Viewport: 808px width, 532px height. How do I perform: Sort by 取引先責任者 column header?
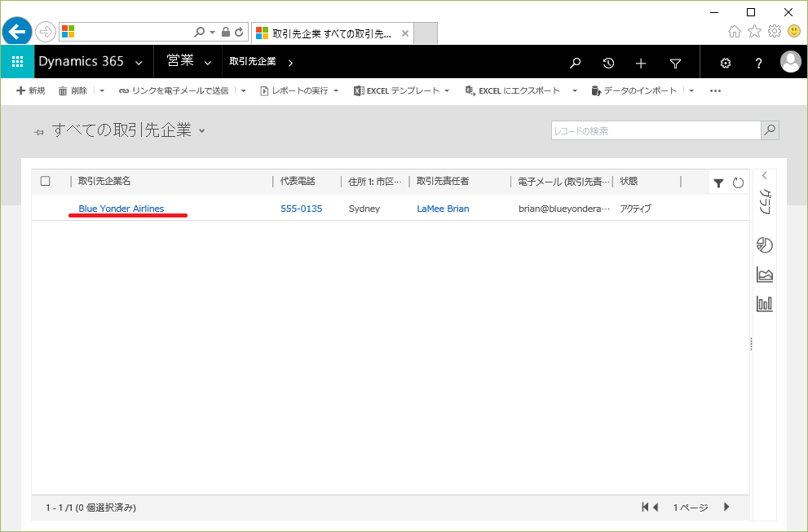click(x=443, y=181)
